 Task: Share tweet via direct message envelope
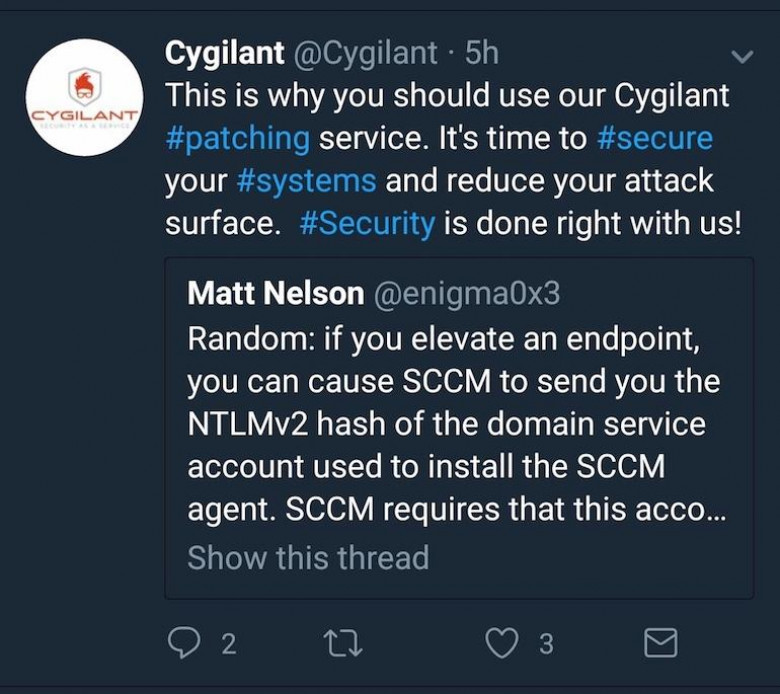661,643
